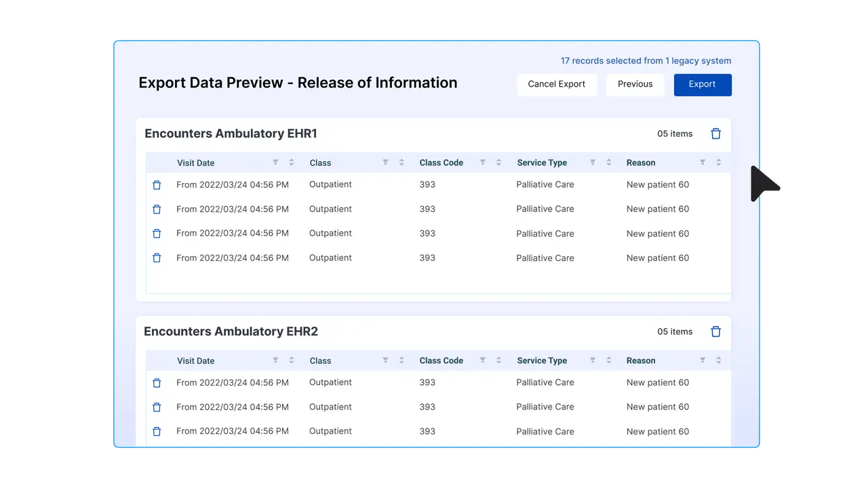
Task: Sort EHR1 table by Class
Action: coord(401,163)
